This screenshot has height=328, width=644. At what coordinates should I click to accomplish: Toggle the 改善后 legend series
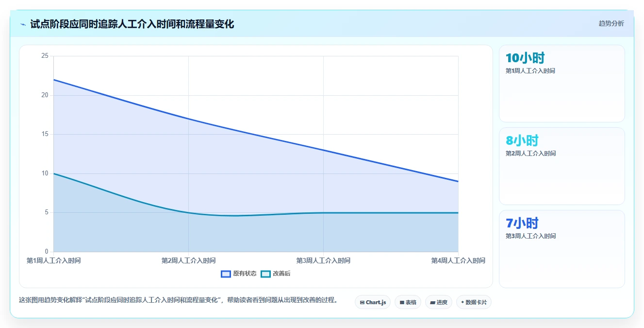(275, 274)
